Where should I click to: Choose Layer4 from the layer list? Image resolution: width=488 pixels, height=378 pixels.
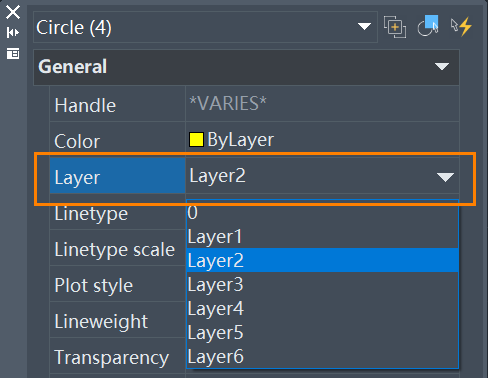322,308
